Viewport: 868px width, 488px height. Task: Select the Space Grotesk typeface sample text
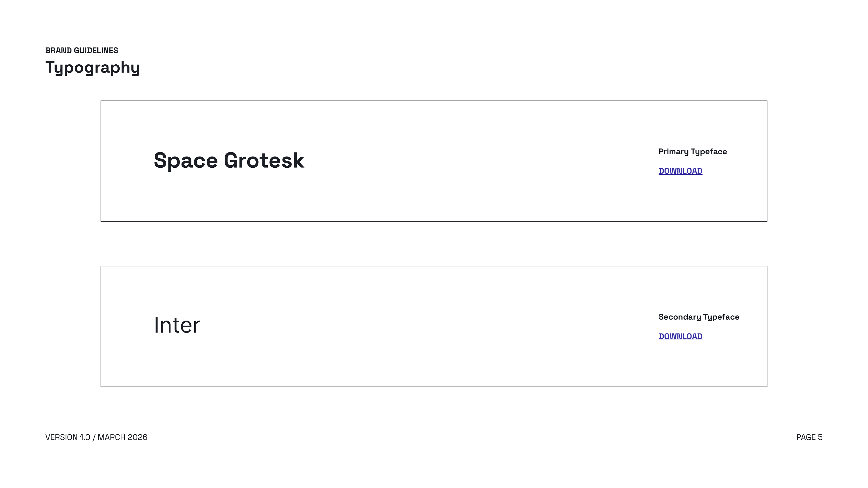229,160
